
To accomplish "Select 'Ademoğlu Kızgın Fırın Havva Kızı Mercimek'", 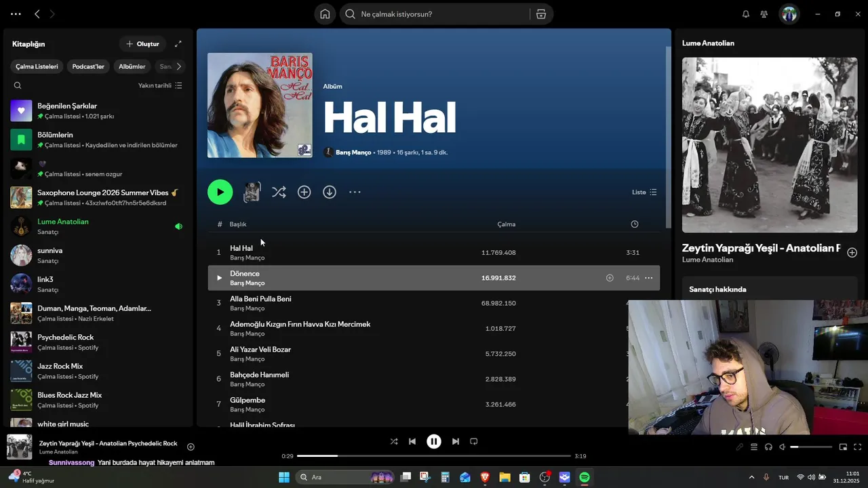I will (434, 328).
